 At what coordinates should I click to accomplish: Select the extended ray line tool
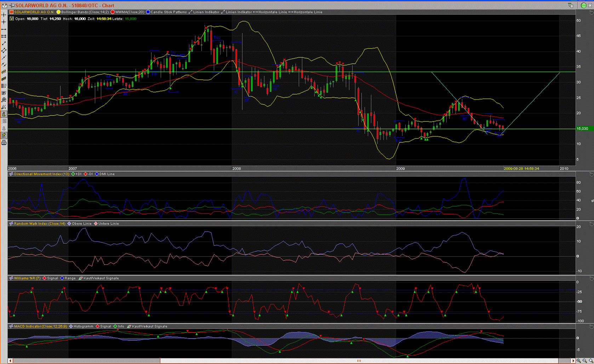[x=4, y=57]
